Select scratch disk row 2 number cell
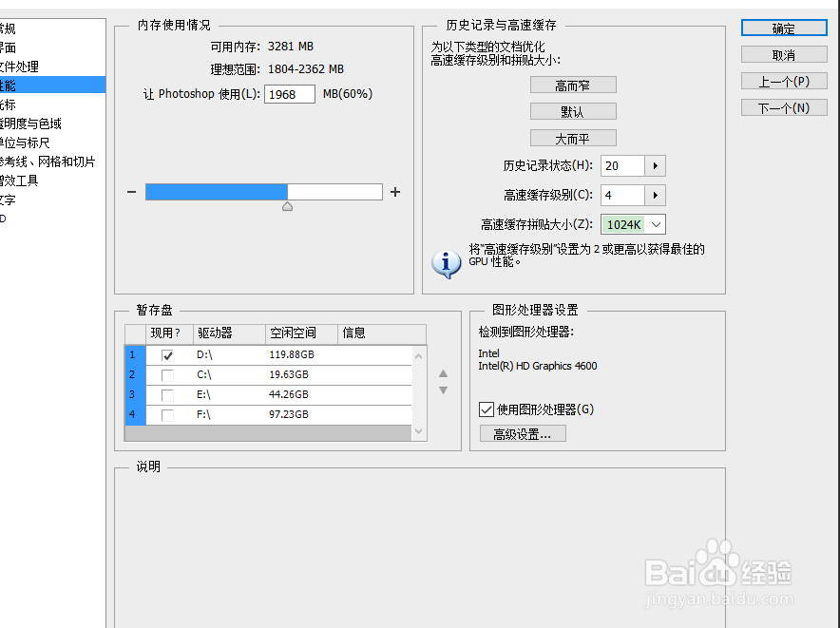The image size is (840, 628). pyautogui.click(x=136, y=374)
